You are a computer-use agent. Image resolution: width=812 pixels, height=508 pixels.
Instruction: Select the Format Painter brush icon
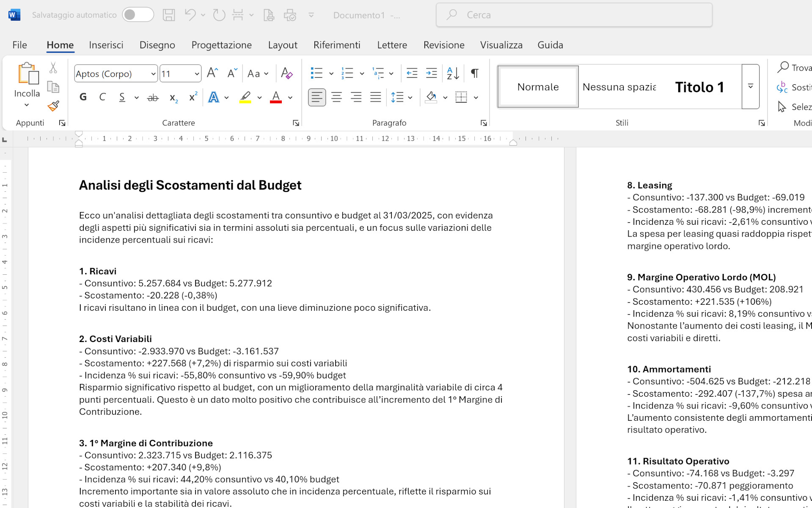[x=53, y=106]
